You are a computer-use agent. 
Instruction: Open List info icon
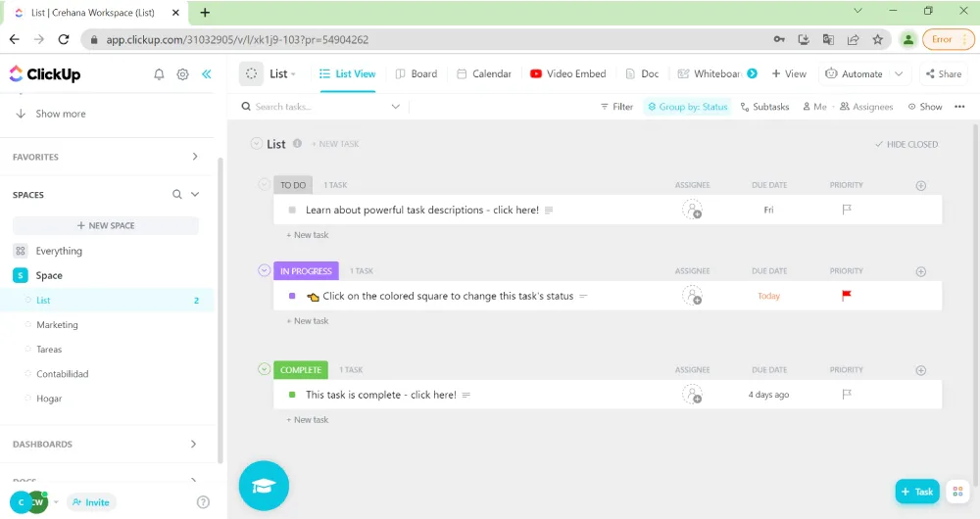point(298,144)
